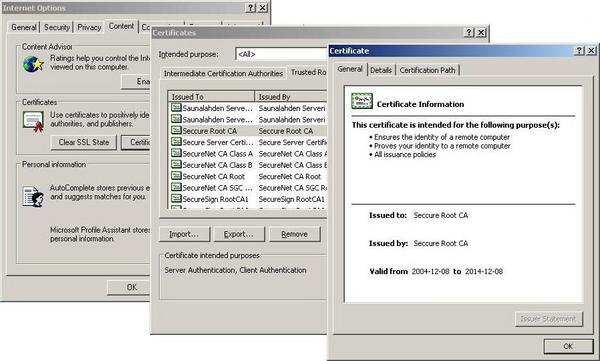Click the icon of Seccure Root CA row
The width and height of the screenshot is (600, 361).
coord(176,131)
